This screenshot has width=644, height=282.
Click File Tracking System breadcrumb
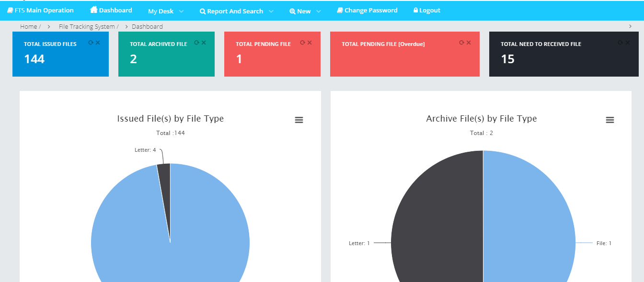87,27
